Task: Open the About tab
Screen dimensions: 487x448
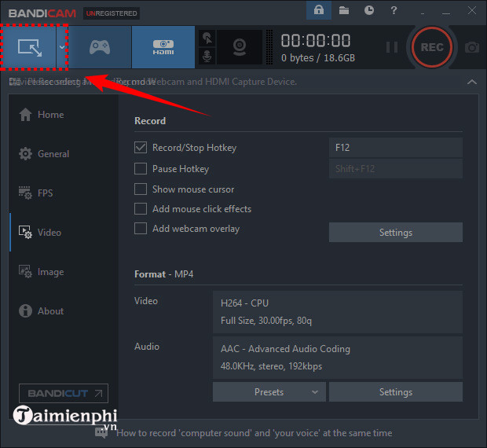Action: (42, 311)
